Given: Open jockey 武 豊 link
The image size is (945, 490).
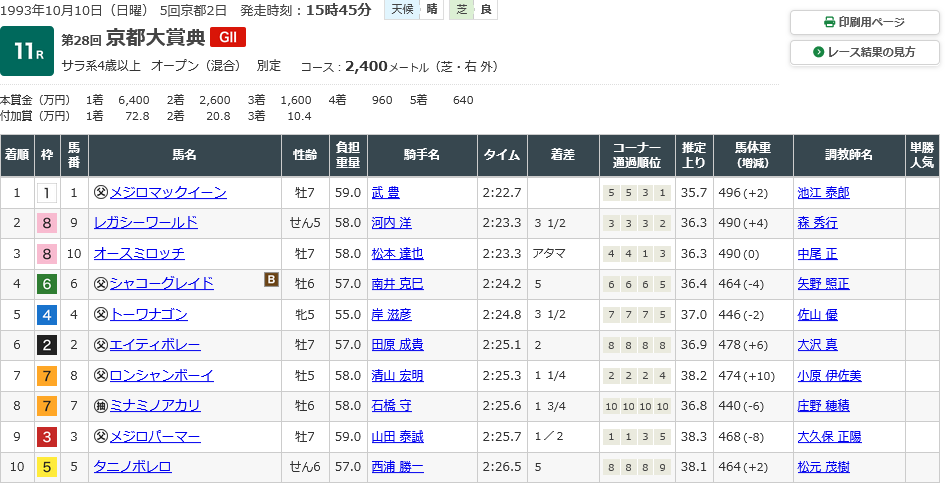Looking at the screenshot, I should (386, 193).
